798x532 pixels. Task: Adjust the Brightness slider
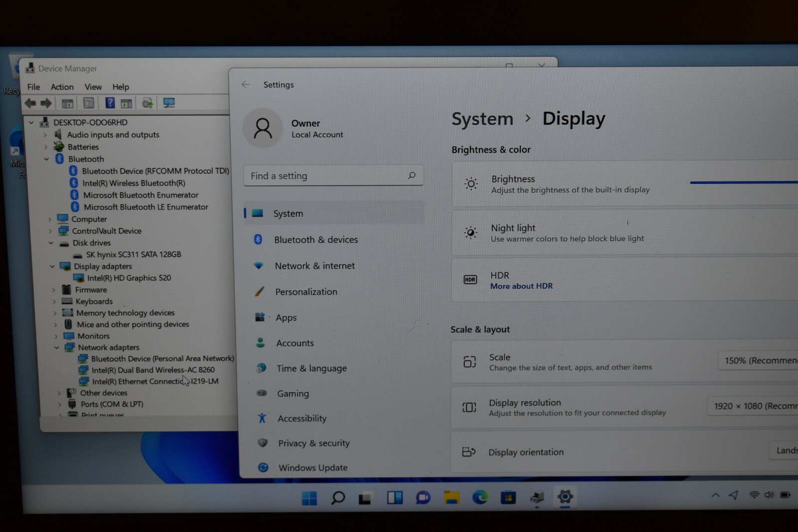744,182
